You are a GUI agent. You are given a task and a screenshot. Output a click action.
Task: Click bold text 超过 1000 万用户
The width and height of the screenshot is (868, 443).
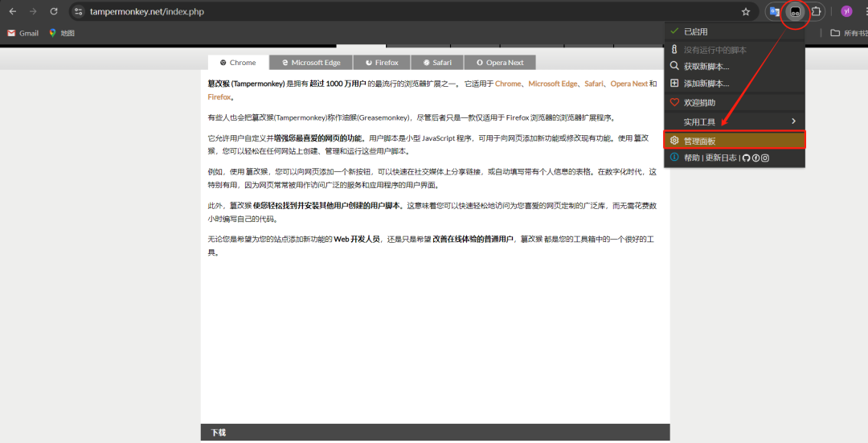click(x=338, y=84)
